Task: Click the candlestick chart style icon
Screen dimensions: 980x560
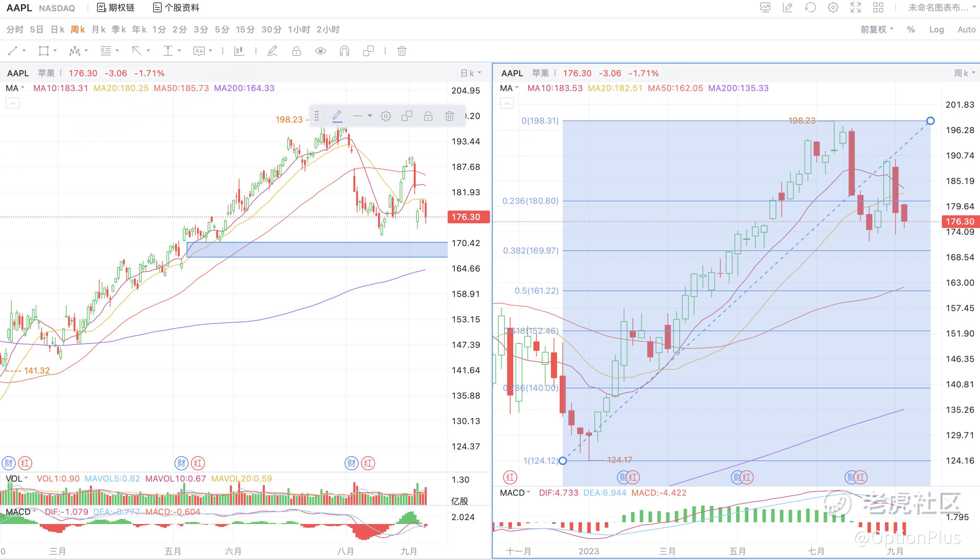Action: [x=239, y=51]
